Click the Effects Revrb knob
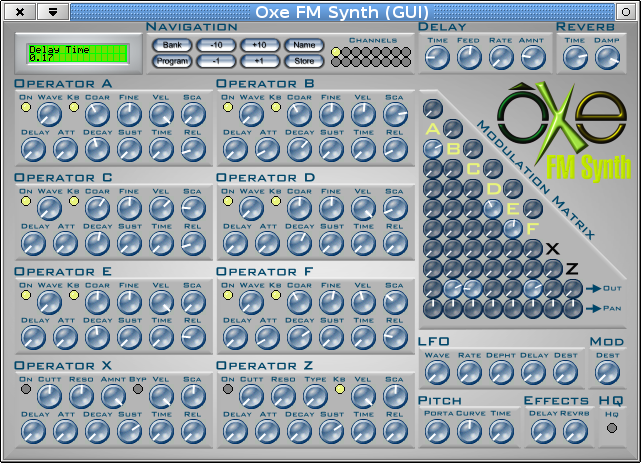Image resolution: width=641 pixels, height=463 pixels. coord(575,432)
